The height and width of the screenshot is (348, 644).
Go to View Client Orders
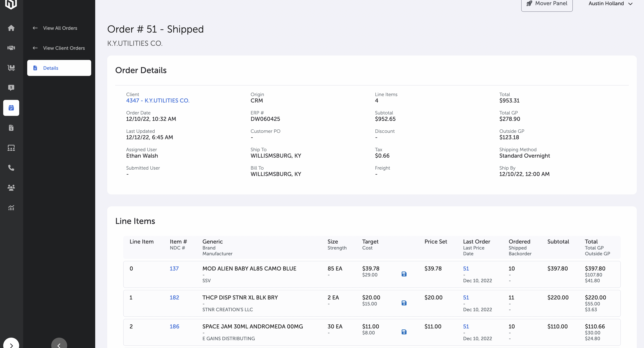pos(64,48)
